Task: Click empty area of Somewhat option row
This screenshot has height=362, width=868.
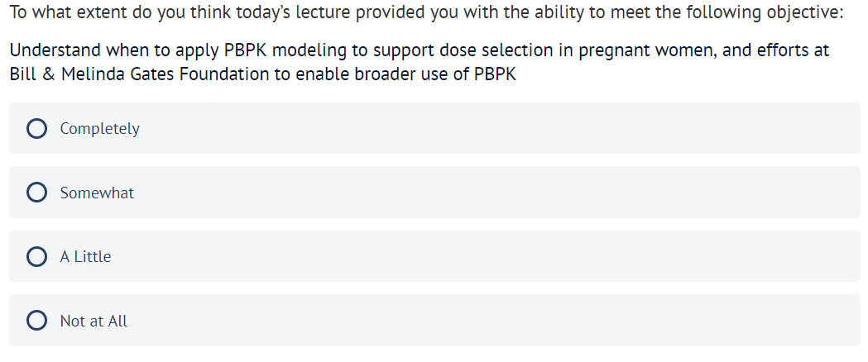Action: tap(496, 193)
